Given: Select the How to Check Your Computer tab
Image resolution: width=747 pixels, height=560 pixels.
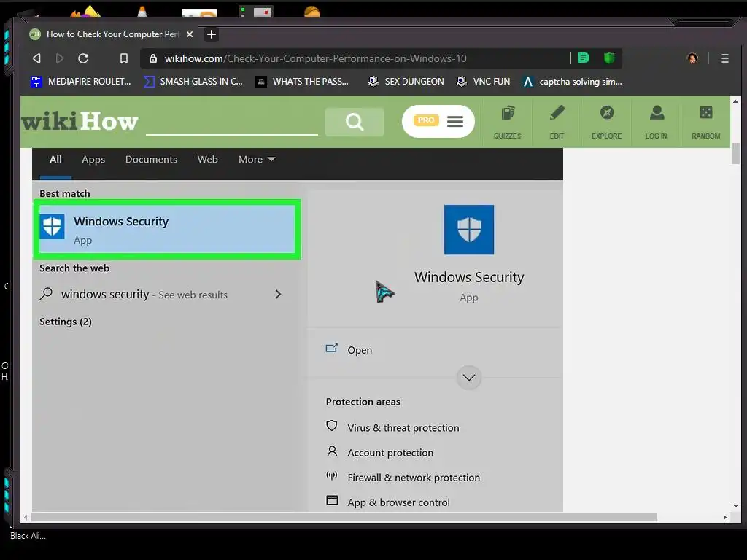Looking at the screenshot, I should click(112, 34).
